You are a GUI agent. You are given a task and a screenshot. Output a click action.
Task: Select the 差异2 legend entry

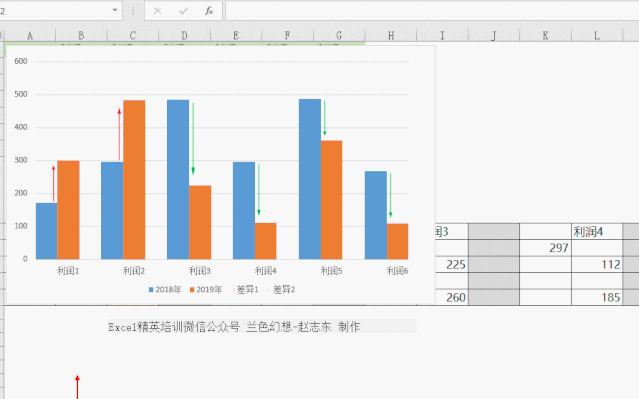[281, 290]
